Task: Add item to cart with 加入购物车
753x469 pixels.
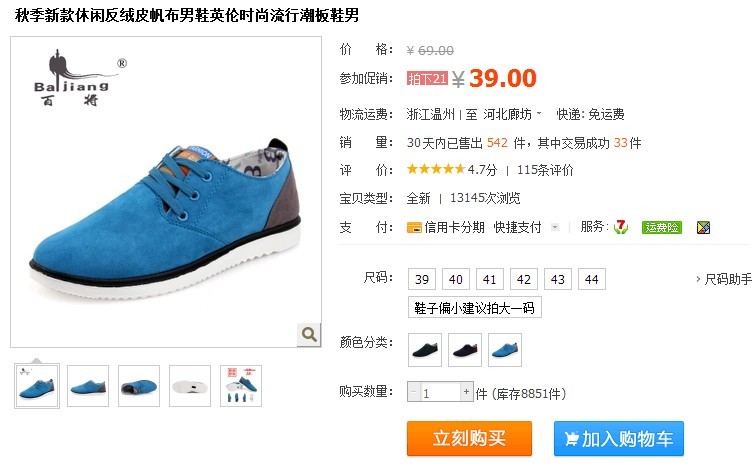Action: coord(619,438)
